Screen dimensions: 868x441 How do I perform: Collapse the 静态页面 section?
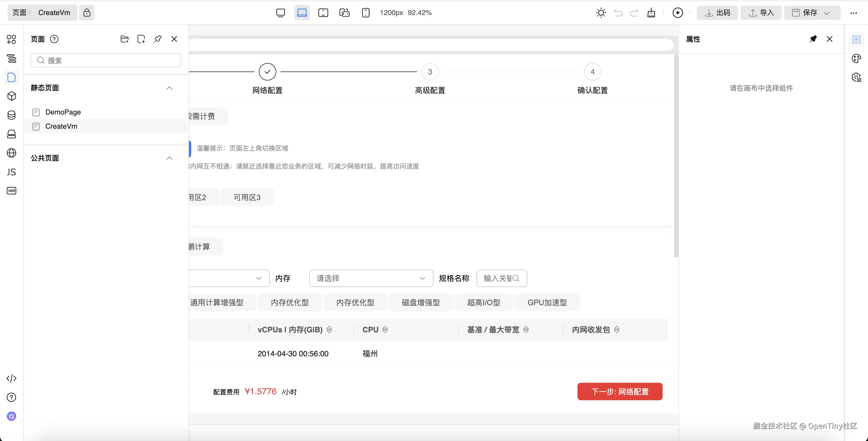point(169,88)
